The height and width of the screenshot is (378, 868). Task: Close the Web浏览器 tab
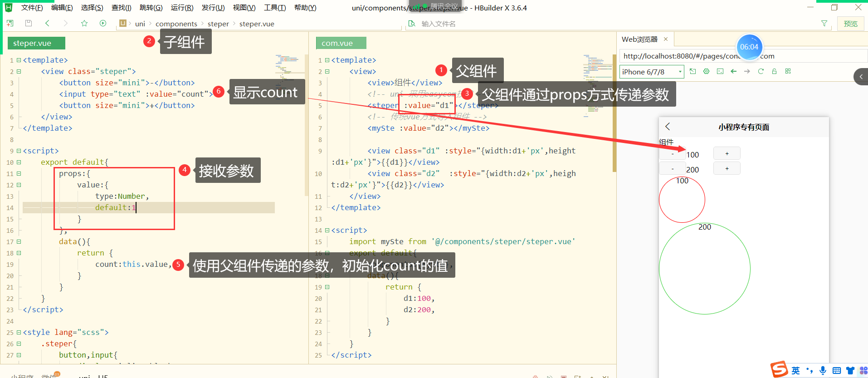tap(666, 39)
